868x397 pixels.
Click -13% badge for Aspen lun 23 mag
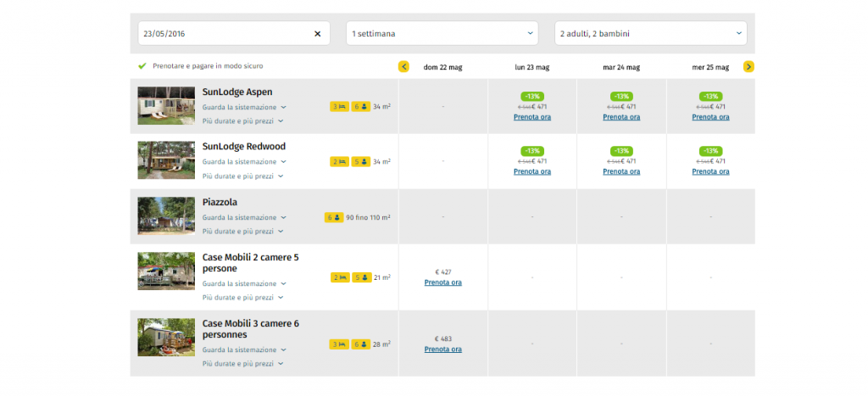coord(532,97)
